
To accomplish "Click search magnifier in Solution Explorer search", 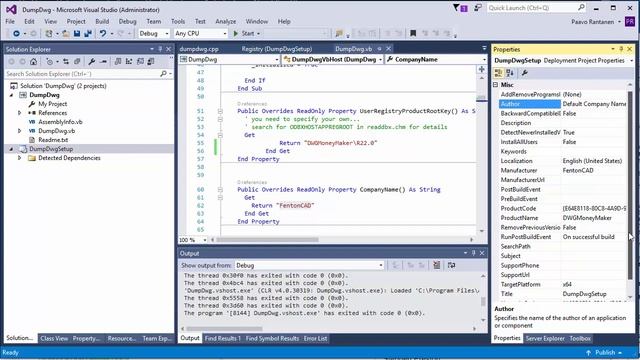I will pyautogui.click(x=164, y=74).
